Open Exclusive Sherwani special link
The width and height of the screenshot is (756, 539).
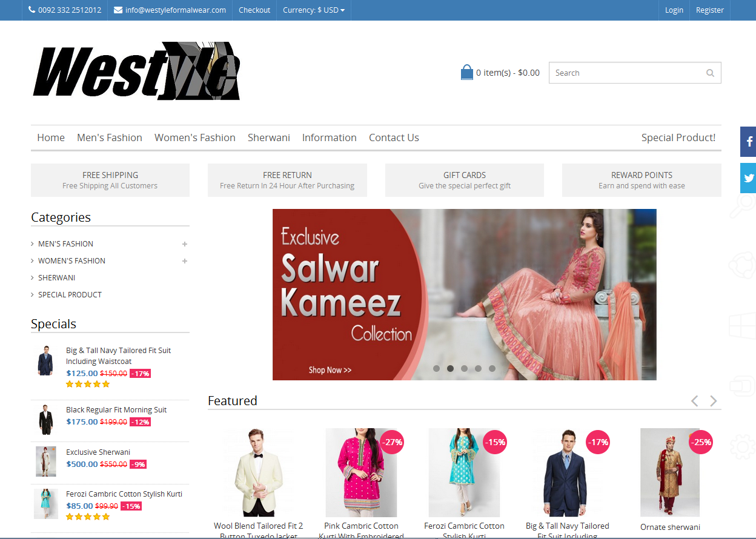pos(98,452)
